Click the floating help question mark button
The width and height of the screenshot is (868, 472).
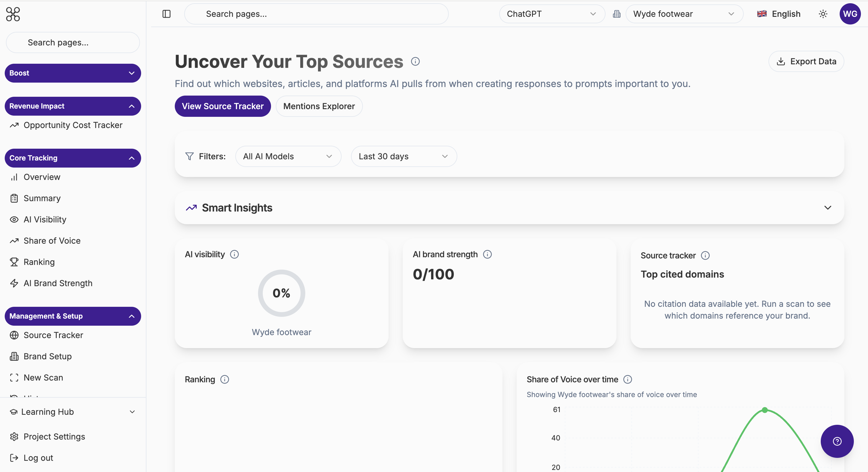(x=837, y=441)
